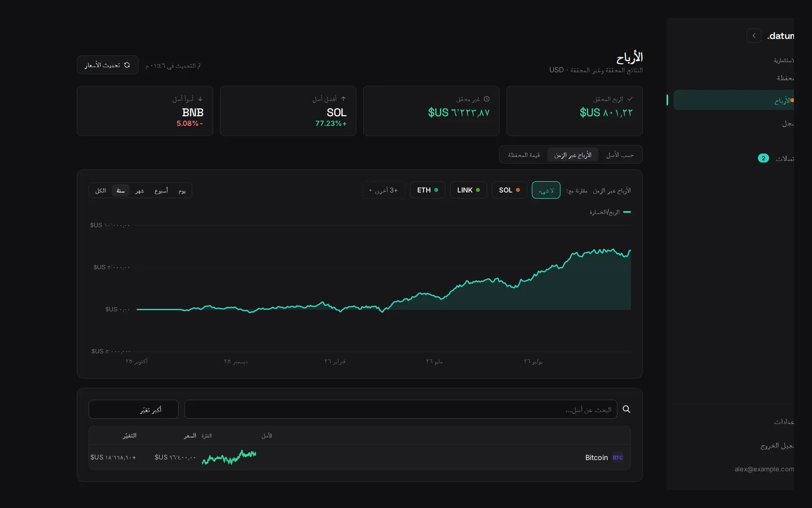Screen dimensions: 812x508
Task: Select the الكل time range
Action: tap(100, 190)
